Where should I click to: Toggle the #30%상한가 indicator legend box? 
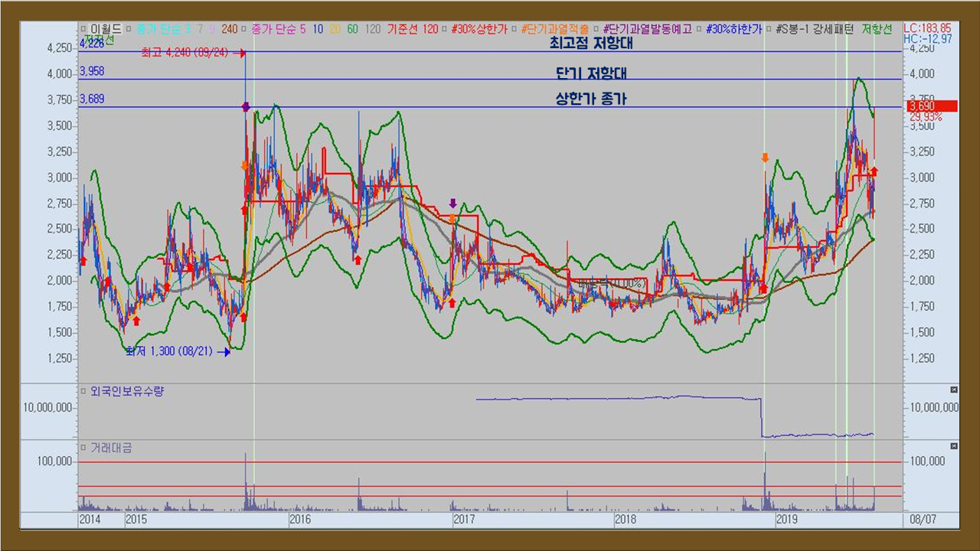443,29
